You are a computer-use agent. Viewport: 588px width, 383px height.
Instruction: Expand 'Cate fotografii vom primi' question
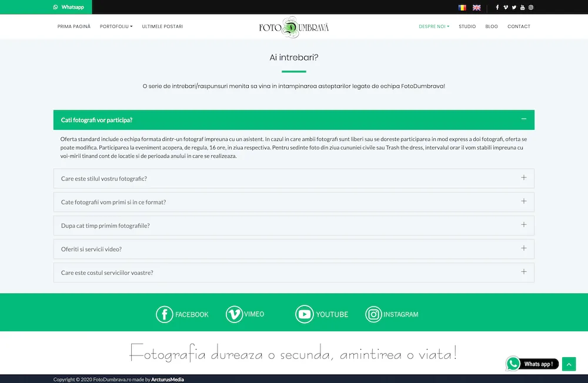pyautogui.click(x=523, y=201)
